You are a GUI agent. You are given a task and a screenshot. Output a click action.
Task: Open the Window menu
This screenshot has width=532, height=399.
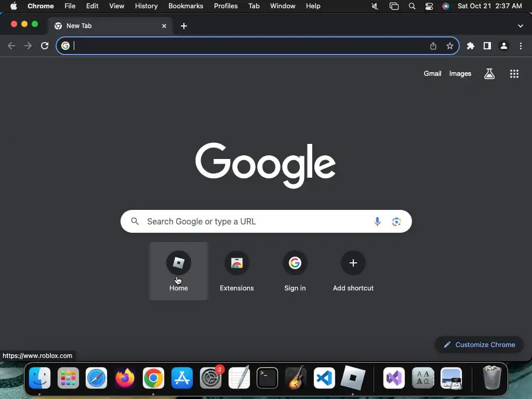click(x=283, y=6)
